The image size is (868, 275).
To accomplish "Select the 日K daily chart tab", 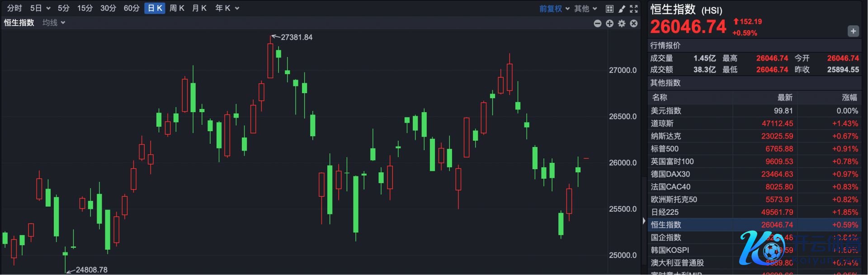I will coord(155,8).
